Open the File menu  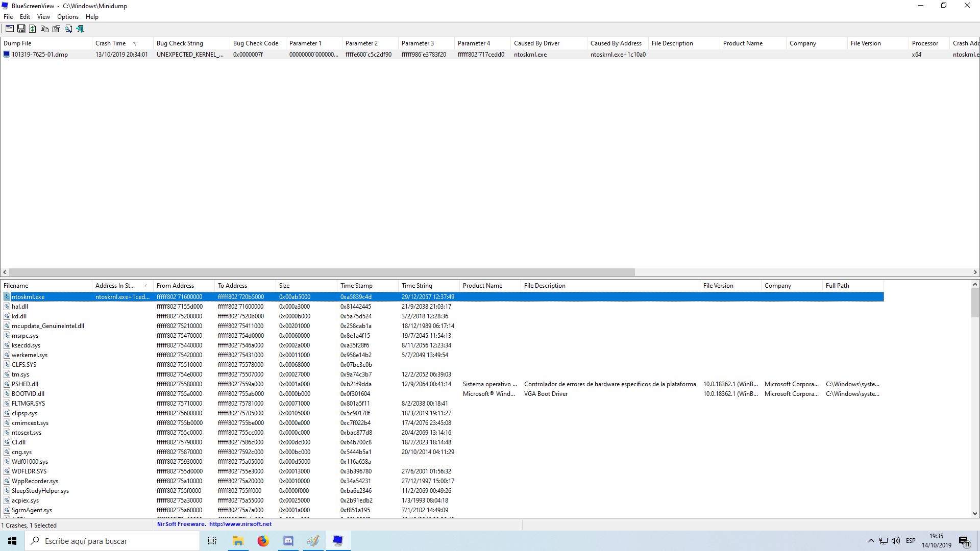tap(8, 17)
